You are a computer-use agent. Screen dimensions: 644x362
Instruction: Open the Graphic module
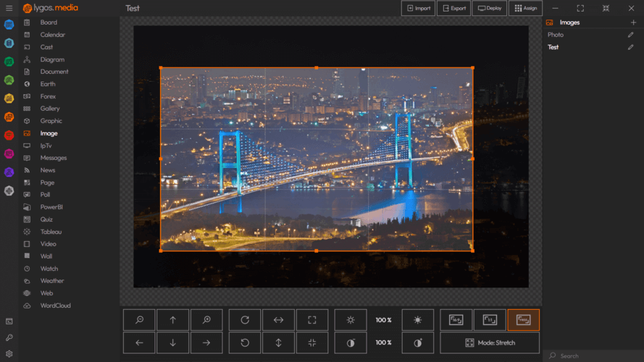pos(51,121)
